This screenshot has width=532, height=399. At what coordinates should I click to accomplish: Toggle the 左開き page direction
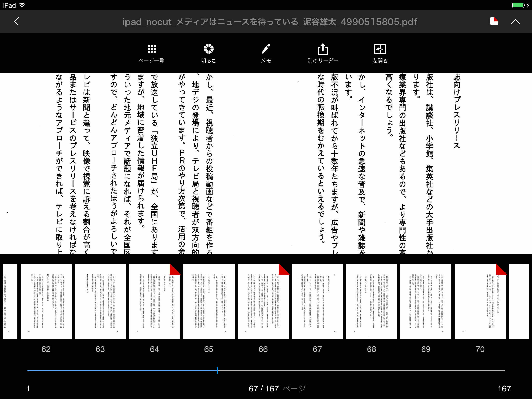point(380,54)
